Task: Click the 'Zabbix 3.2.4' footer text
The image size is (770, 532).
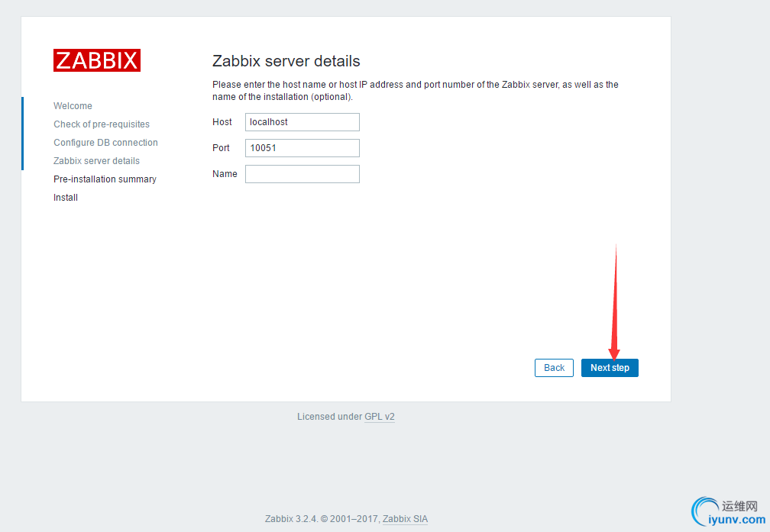Action: pos(291,519)
